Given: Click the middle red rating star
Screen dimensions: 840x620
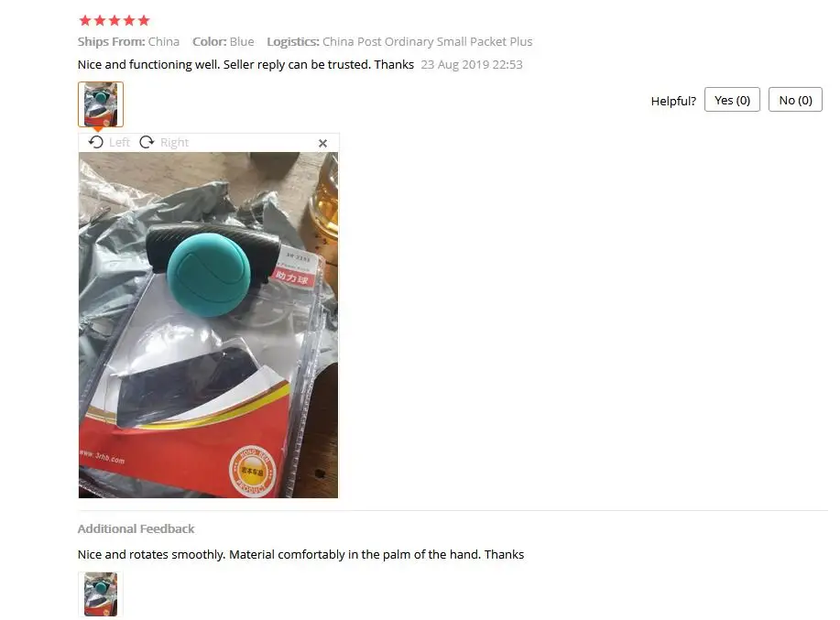Looking at the screenshot, I should (x=115, y=20).
